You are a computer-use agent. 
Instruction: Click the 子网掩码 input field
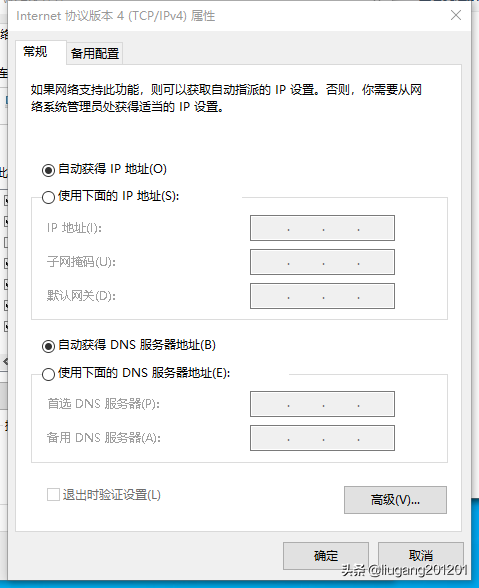coord(322,262)
